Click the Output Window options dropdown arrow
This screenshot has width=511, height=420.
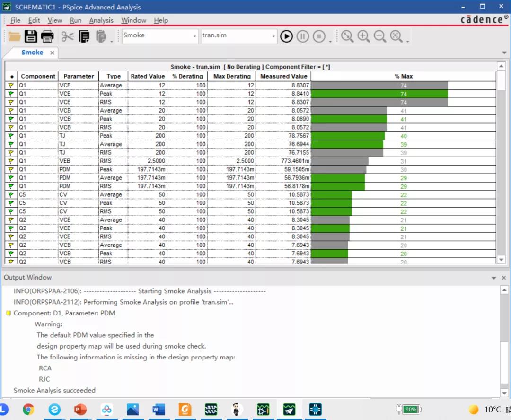click(493, 278)
